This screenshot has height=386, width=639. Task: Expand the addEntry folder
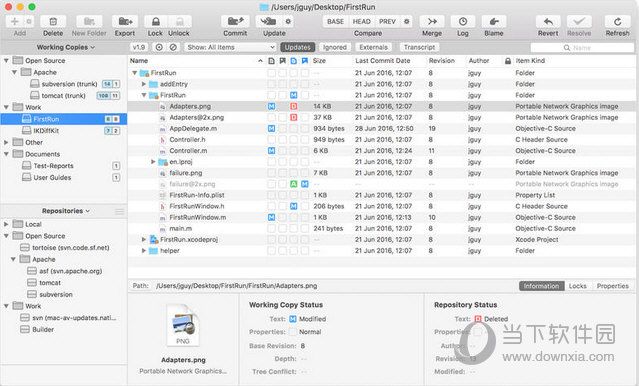point(144,84)
